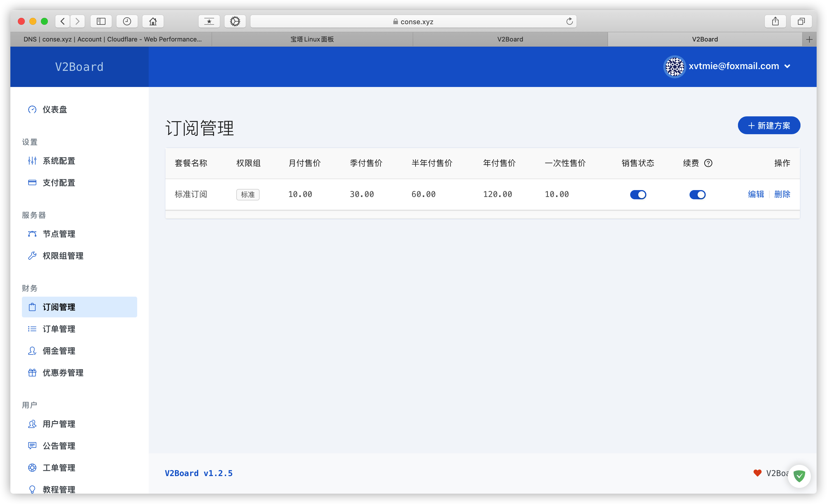The height and width of the screenshot is (504, 827).
Task: Click the 支付配置 credit card icon
Action: coord(32,183)
